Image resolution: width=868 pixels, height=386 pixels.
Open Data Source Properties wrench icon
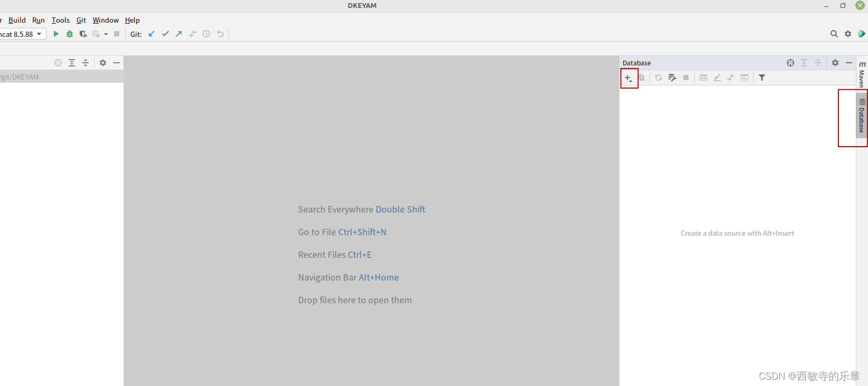click(672, 78)
